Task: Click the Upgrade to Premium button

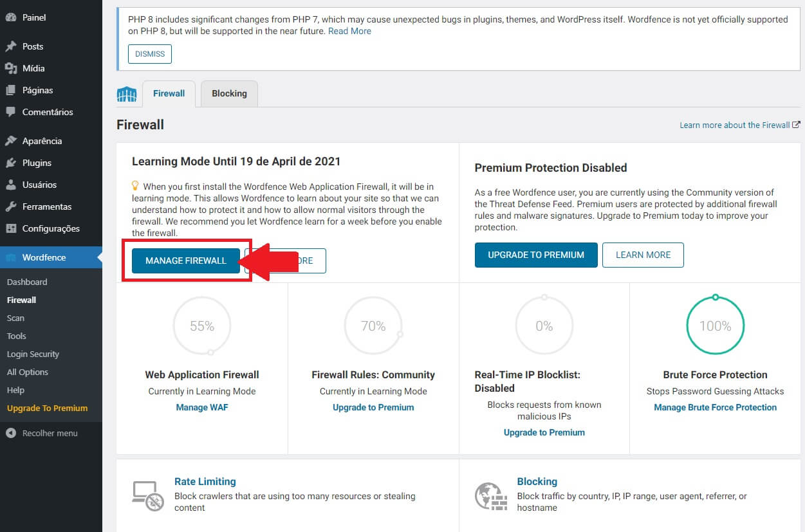Action: [536, 255]
